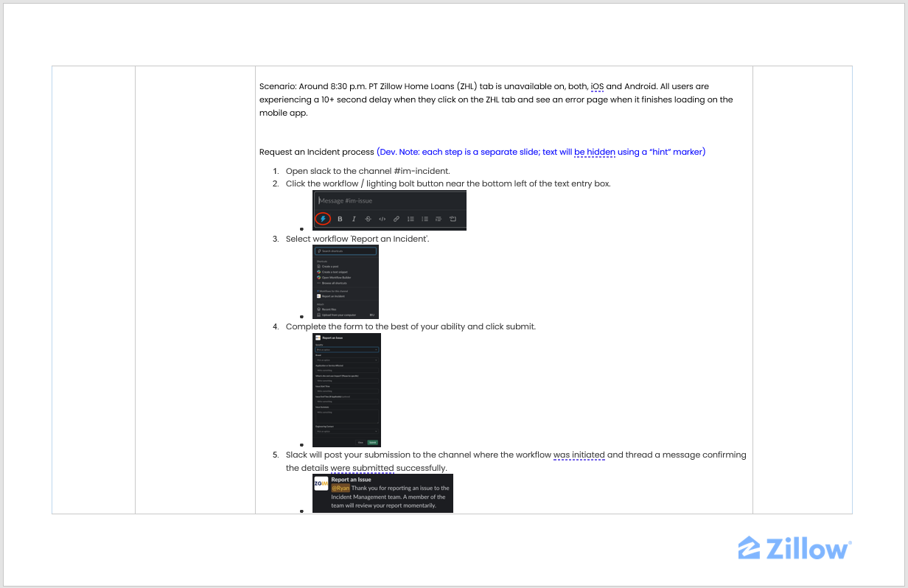This screenshot has height=588, width=908.
Task: Click the code block icon
Action: coord(453,219)
